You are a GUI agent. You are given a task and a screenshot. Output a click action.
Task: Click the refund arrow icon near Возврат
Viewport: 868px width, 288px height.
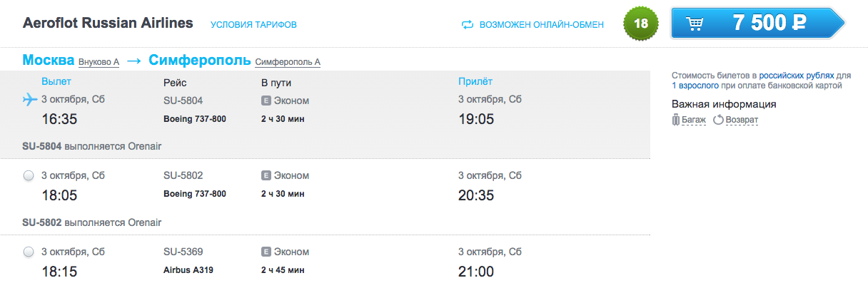718,120
